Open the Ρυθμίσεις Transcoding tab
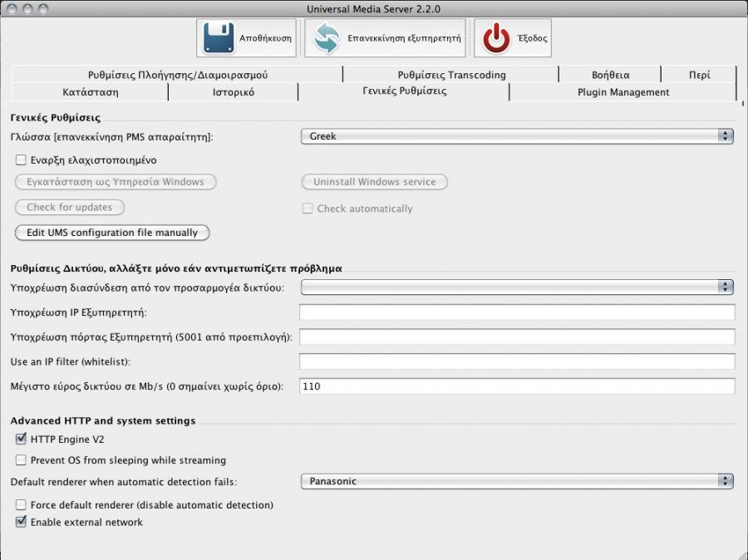Screen dimensions: 748x560 [451, 75]
